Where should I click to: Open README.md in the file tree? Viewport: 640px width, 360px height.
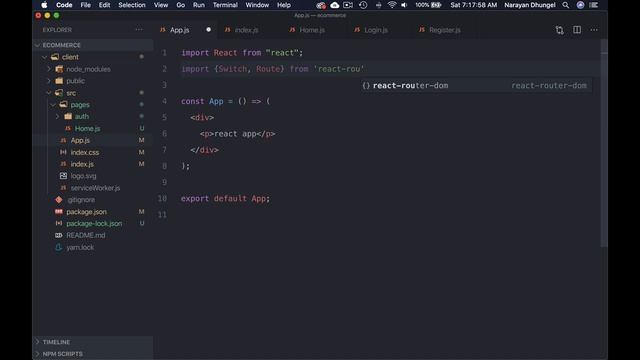click(85, 235)
